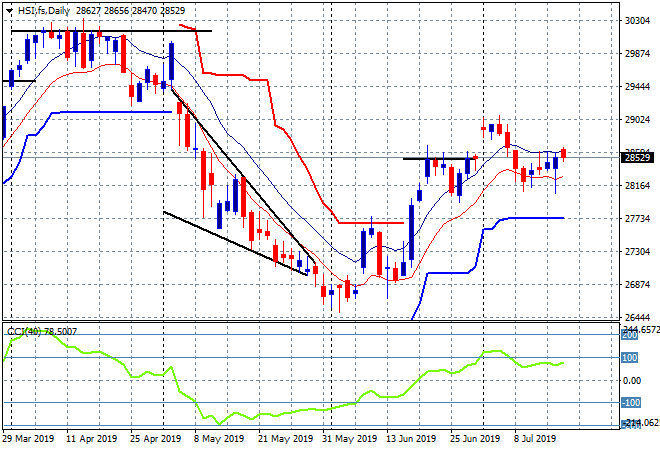660x450 pixels.
Task: Select the HSI,fs,Daily chart title text
Action: [44, 11]
